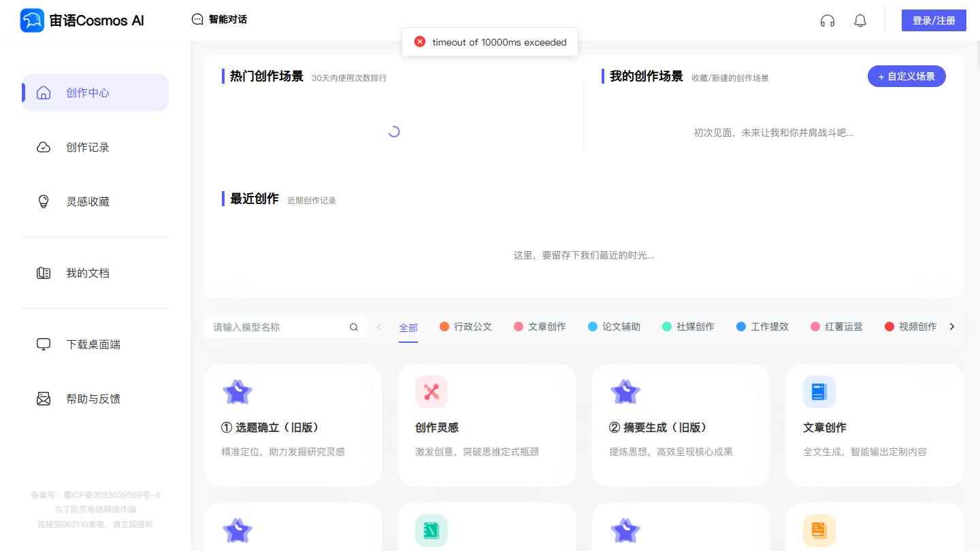Click the ② 摘要生成（旧版） card title

click(658, 428)
